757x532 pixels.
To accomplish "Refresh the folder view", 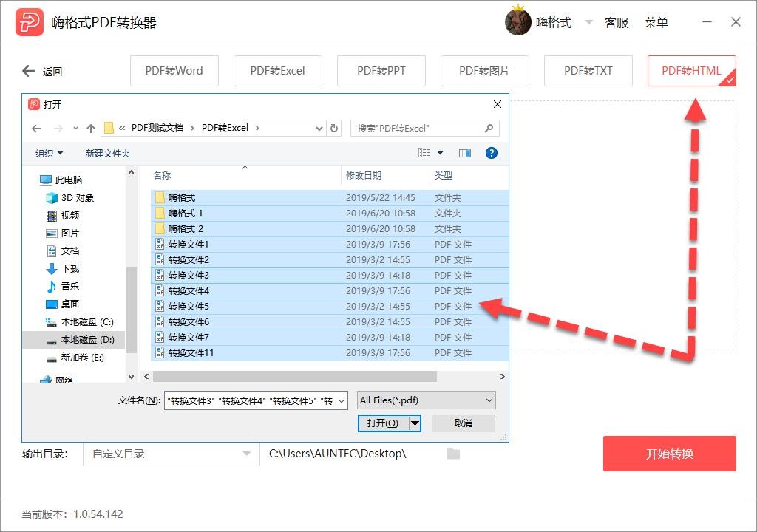I will coord(334,129).
